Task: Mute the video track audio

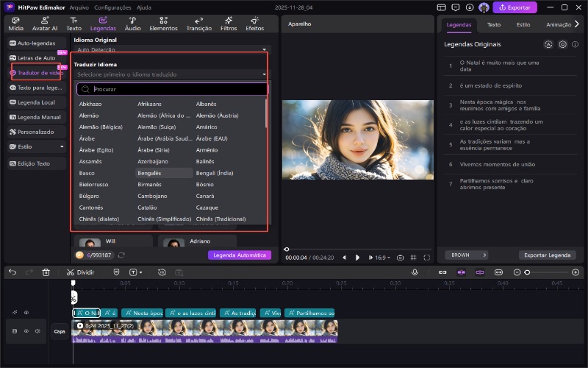Action: click(x=36, y=331)
